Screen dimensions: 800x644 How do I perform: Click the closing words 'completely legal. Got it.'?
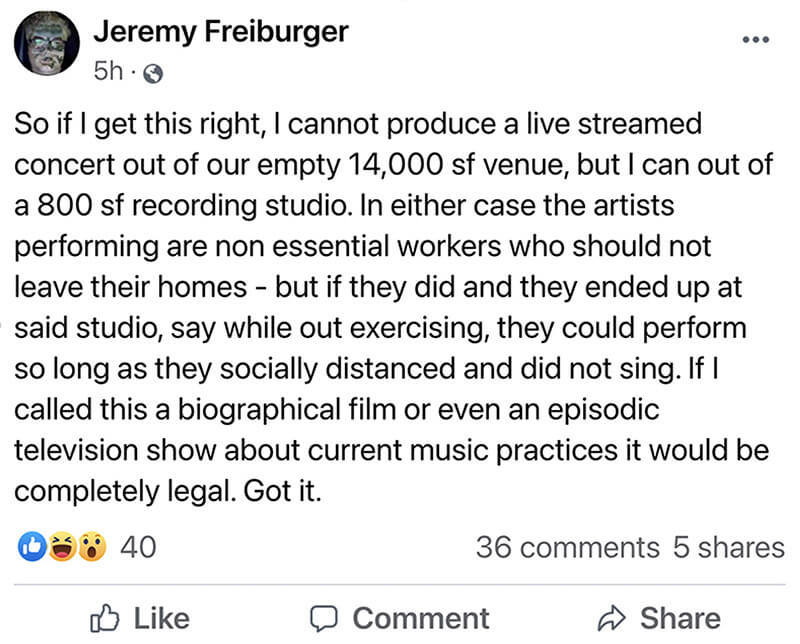click(168, 494)
